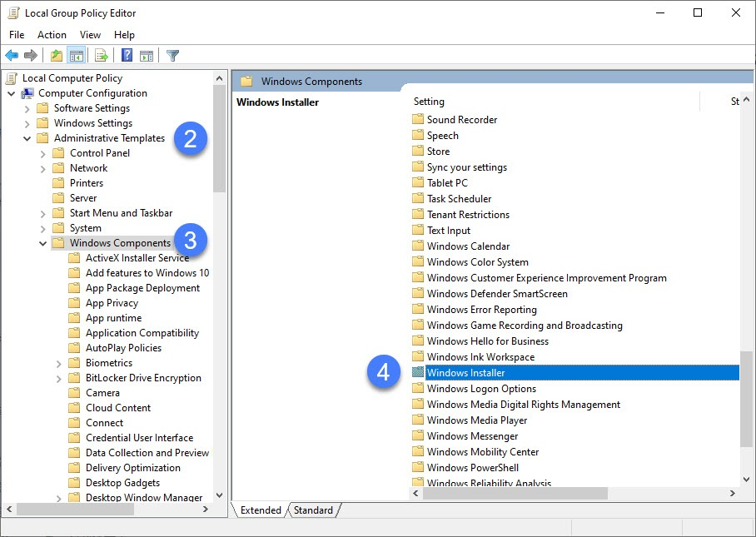Image resolution: width=756 pixels, height=537 pixels.
Task: Collapse the Windows Components node
Action: (x=43, y=243)
